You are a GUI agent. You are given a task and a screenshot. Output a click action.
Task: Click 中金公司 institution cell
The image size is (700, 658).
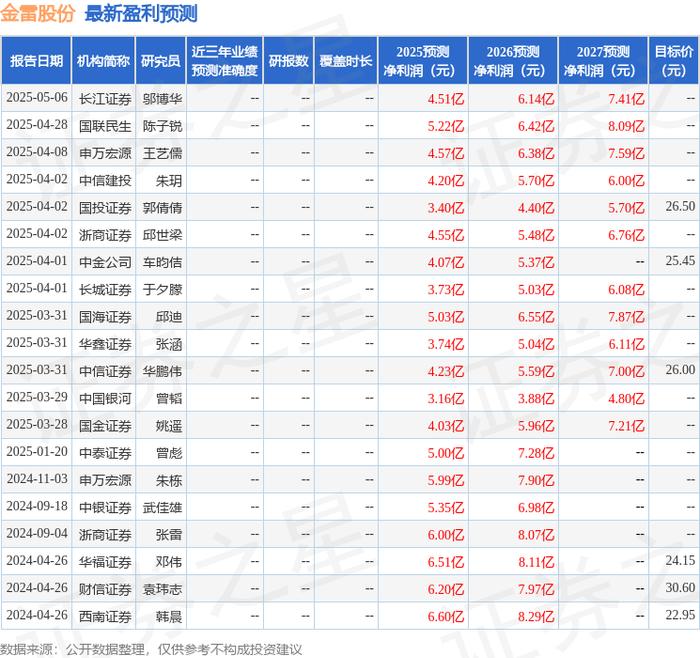coord(105,262)
